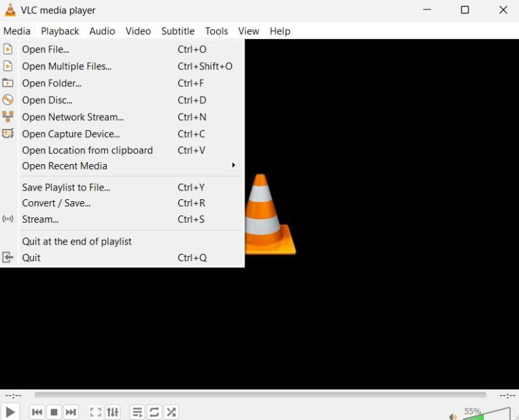Open the Tools menu
Screen dimensions: 519x420
pos(216,31)
